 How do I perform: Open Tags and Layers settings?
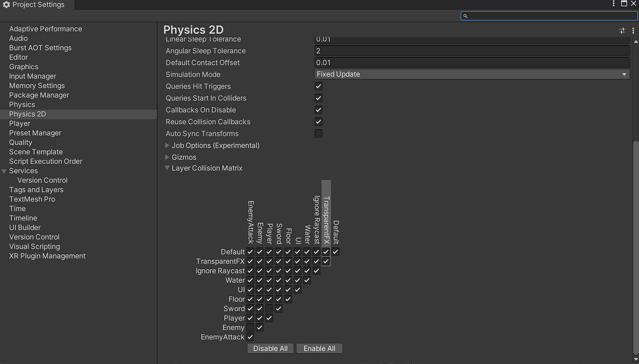[36, 189]
